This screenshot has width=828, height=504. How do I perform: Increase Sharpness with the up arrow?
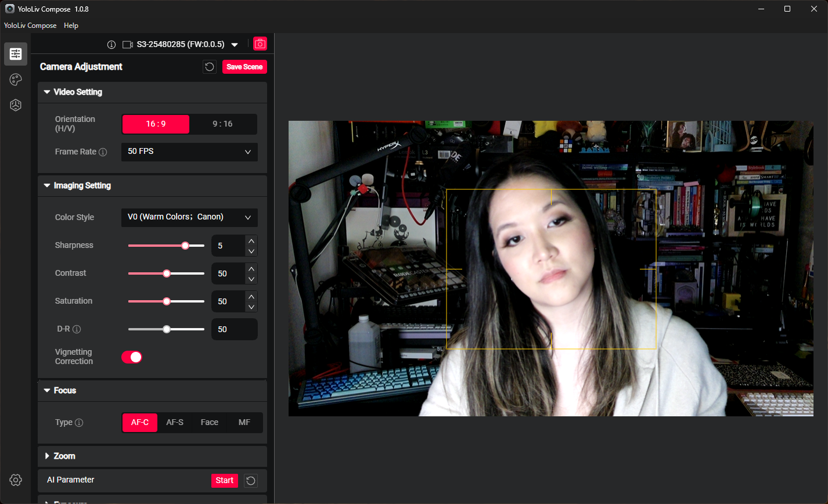pyautogui.click(x=251, y=240)
